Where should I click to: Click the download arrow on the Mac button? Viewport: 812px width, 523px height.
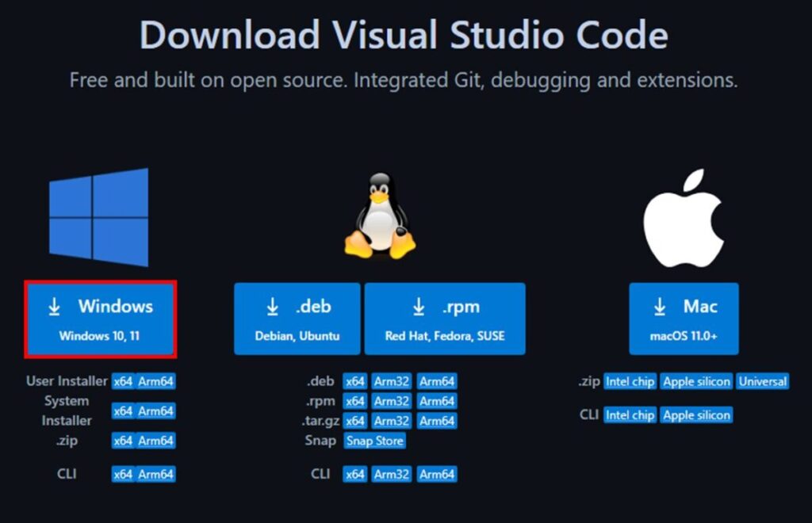click(658, 307)
